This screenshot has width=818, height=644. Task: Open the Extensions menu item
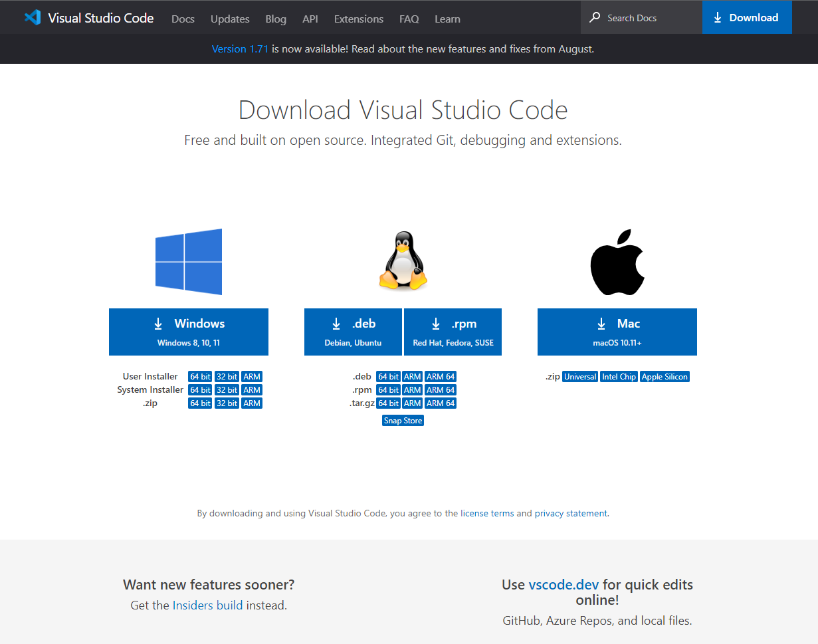pyautogui.click(x=358, y=19)
